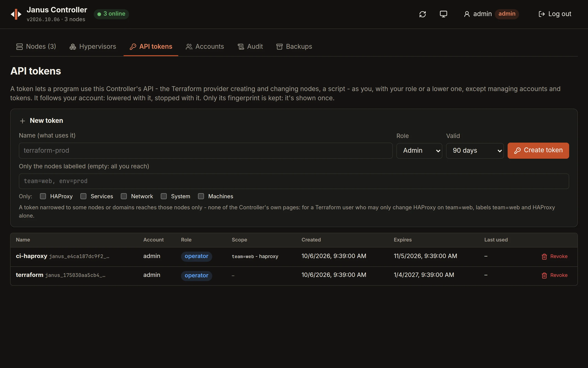Revoke the ci-haproxy token

coord(554,256)
